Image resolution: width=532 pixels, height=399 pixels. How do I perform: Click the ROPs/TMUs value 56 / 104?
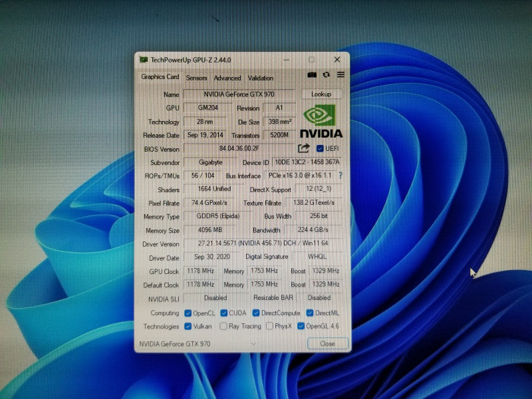coord(203,175)
